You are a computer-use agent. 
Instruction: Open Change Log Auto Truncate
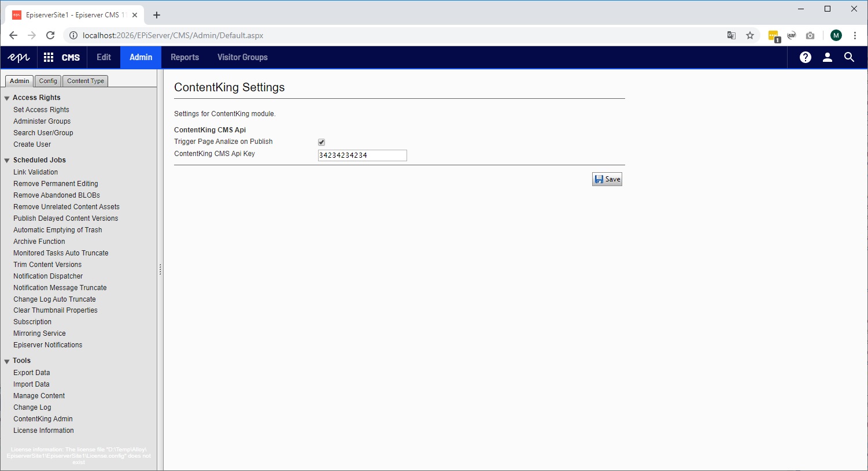point(55,299)
